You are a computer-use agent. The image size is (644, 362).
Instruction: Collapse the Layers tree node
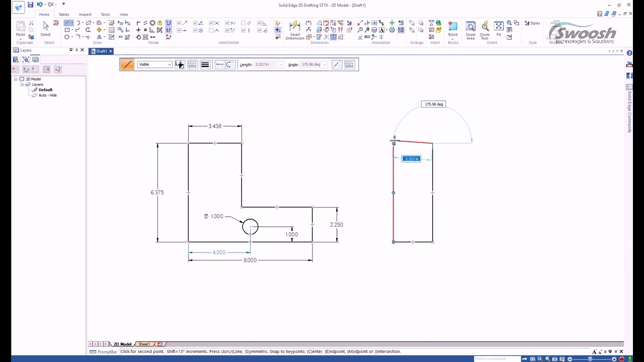[x=22, y=84]
